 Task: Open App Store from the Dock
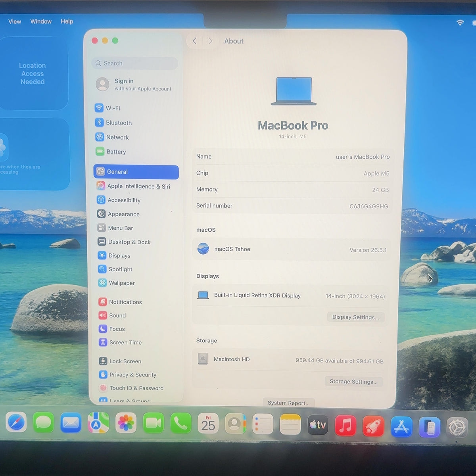[401, 427]
